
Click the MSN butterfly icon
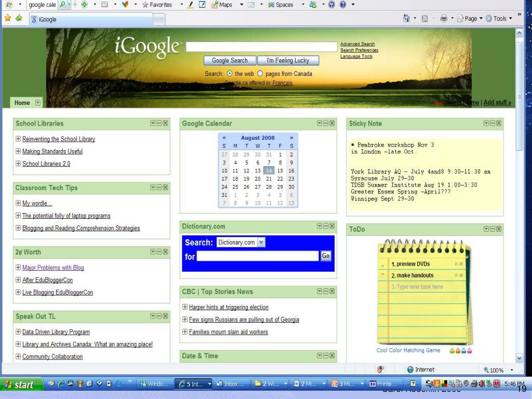[x=125, y=5]
